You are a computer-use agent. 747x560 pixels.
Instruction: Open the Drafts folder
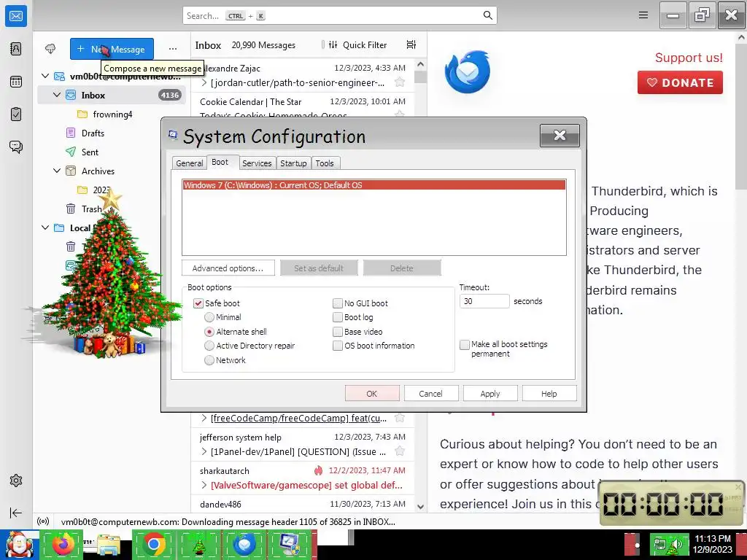93,133
